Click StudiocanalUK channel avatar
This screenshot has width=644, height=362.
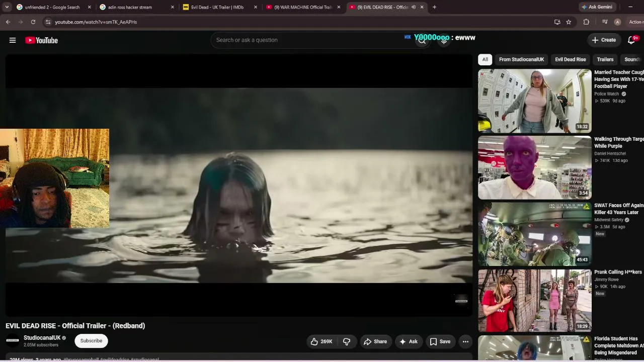coord(13,341)
